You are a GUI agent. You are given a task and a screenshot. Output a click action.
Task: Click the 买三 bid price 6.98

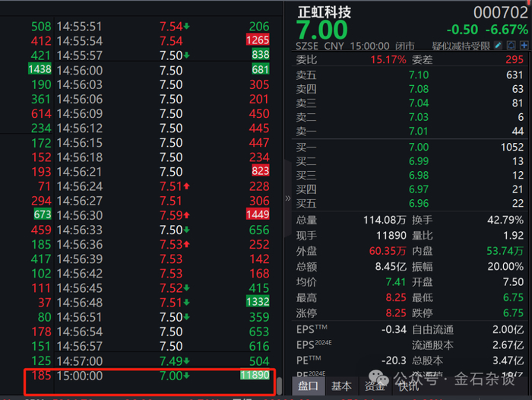point(419,175)
